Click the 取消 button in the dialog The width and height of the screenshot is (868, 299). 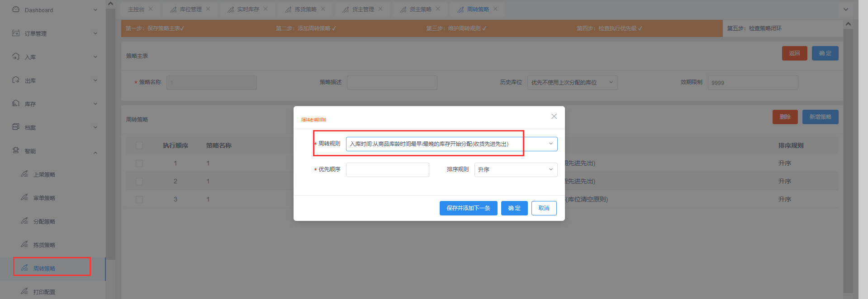544,208
